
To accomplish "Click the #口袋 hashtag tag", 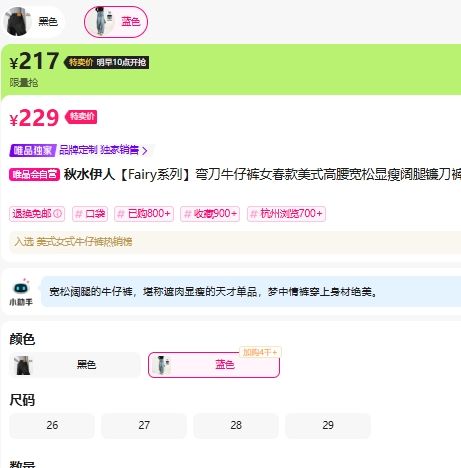I will click(90, 214).
